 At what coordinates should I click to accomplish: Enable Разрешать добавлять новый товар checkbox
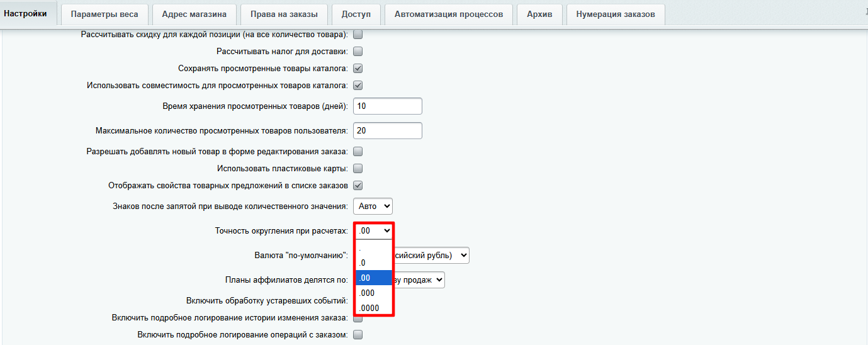(x=358, y=151)
